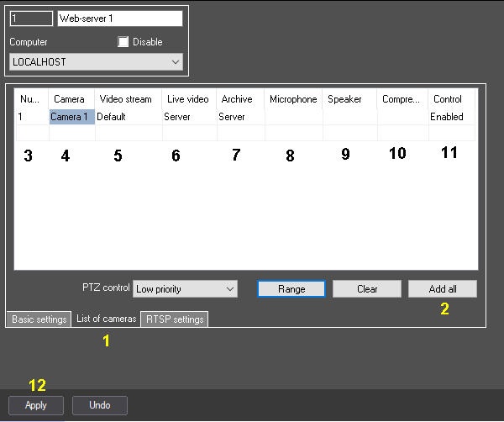Click the Clear button
Viewport: 504px width, 422px height.
[367, 289]
